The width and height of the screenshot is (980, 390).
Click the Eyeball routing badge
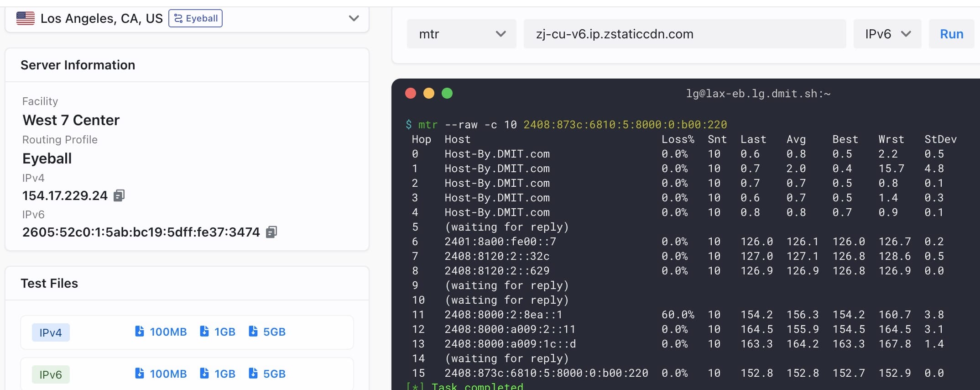click(x=195, y=18)
